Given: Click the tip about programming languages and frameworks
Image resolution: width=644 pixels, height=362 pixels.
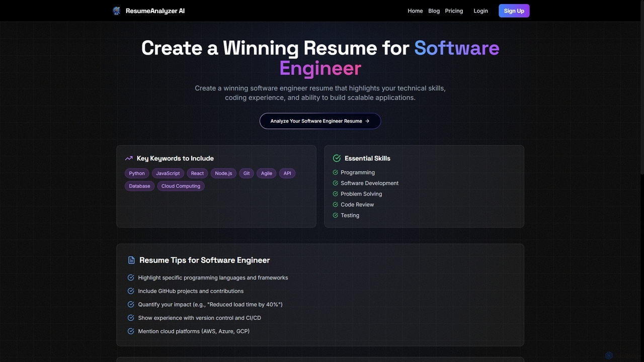Looking at the screenshot, I should (213, 278).
